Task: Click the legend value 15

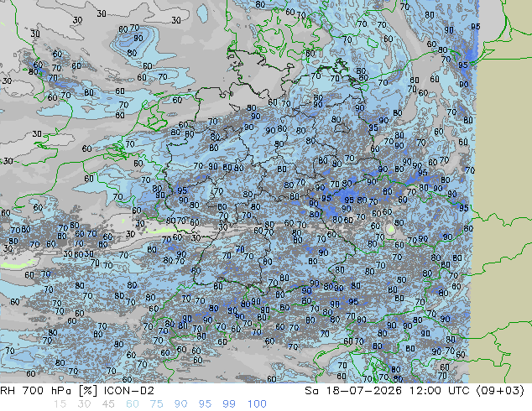Action: point(60,404)
